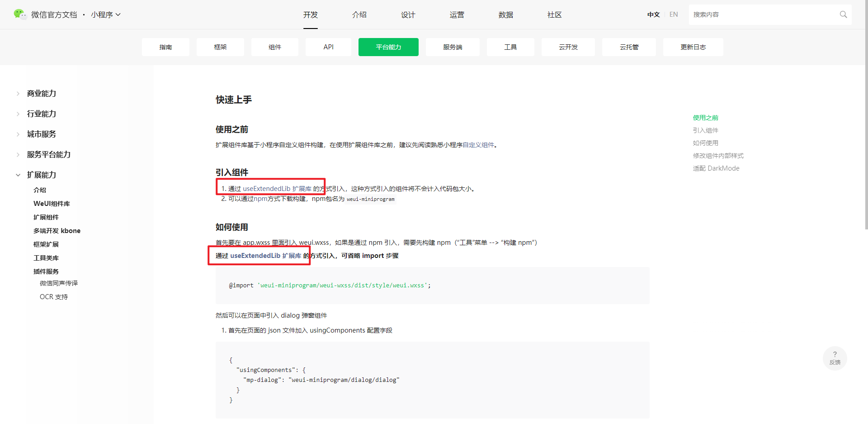The width and height of the screenshot is (868, 424).
Task: Switch language to EN
Action: tap(674, 14)
